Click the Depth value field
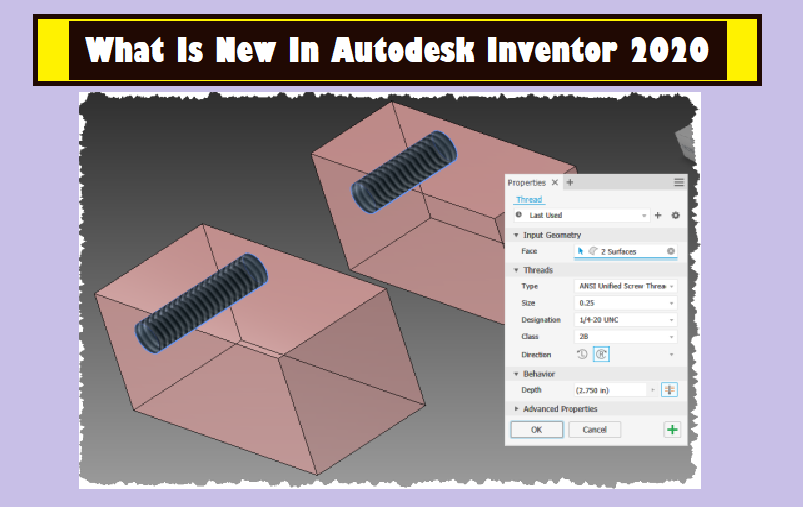Viewport: 803px width, 507px height. (610, 390)
